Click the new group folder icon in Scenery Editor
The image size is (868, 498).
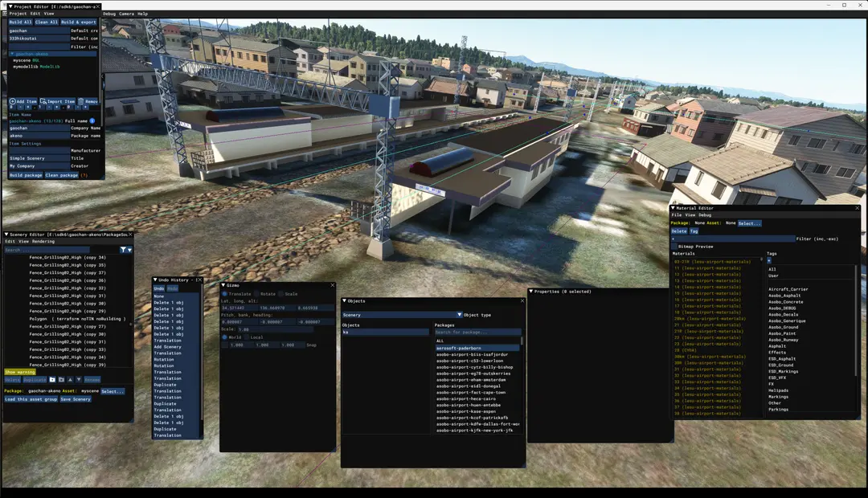[x=52, y=380]
